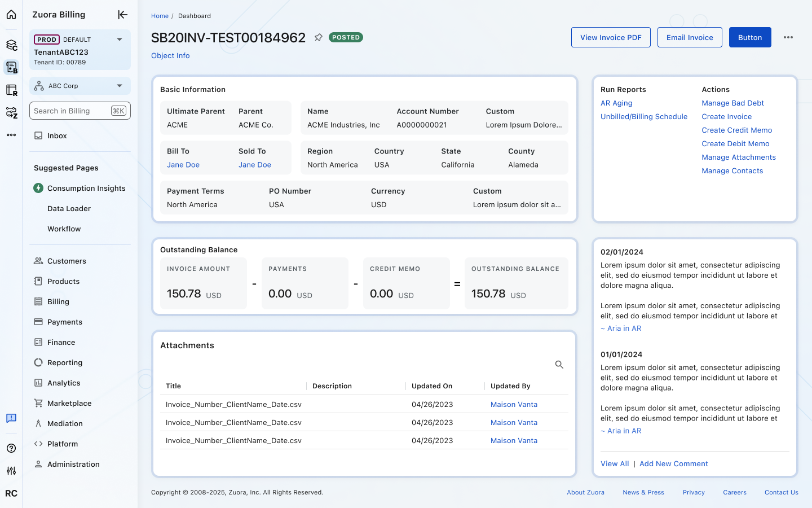
Task: Pin the invoice with the pin icon
Action: (319, 37)
